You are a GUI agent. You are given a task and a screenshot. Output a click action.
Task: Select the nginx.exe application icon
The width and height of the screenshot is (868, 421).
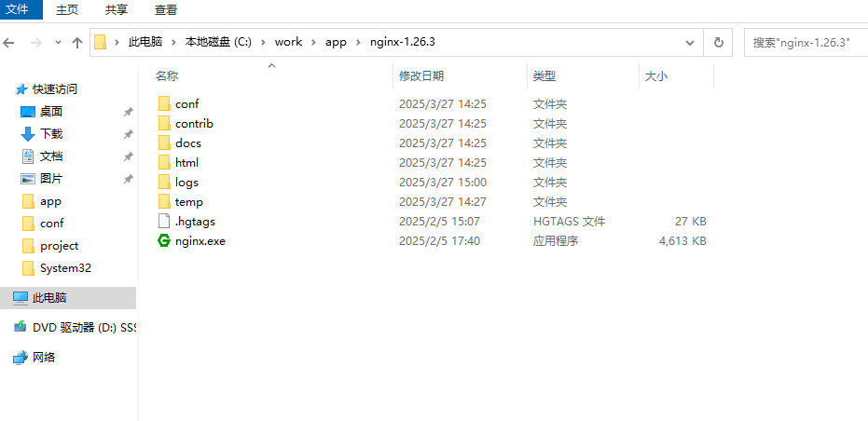(164, 240)
